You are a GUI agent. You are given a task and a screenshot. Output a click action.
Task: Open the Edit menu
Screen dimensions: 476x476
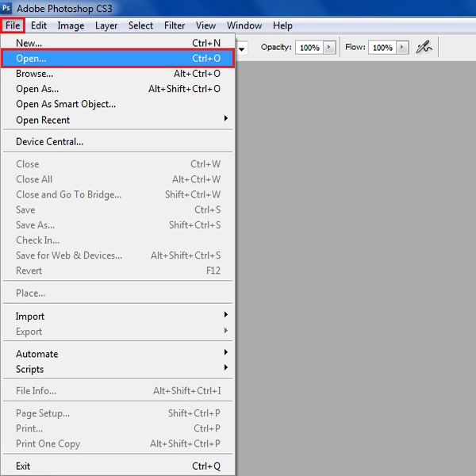(x=39, y=25)
